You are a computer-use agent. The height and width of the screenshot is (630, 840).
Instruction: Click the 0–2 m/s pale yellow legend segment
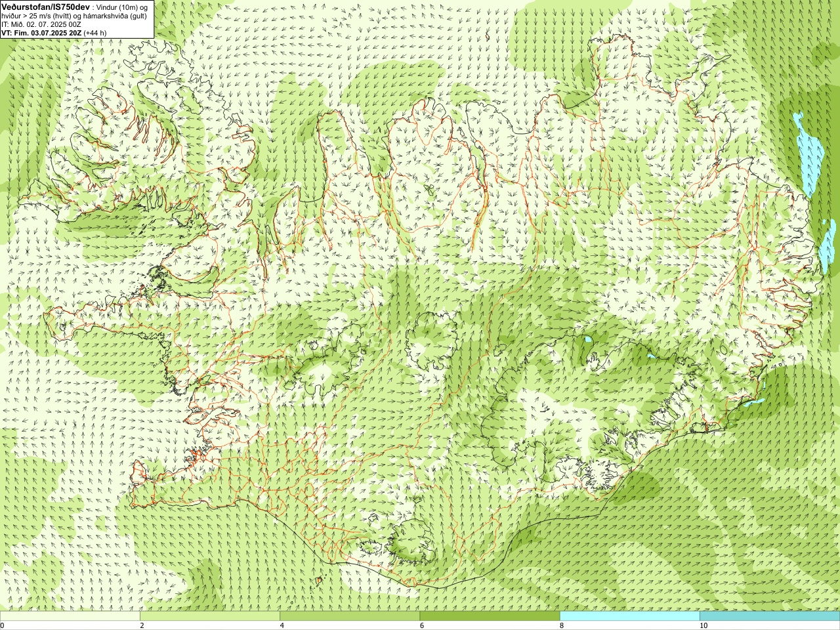pos(70,616)
